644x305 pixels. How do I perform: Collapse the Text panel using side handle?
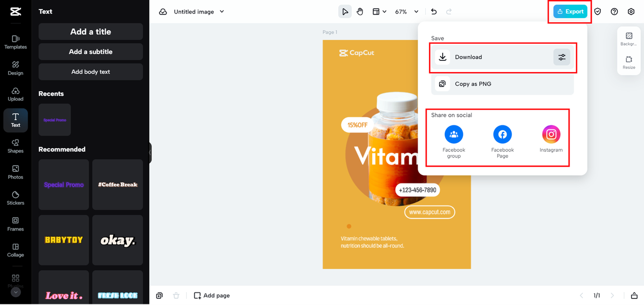point(150,152)
